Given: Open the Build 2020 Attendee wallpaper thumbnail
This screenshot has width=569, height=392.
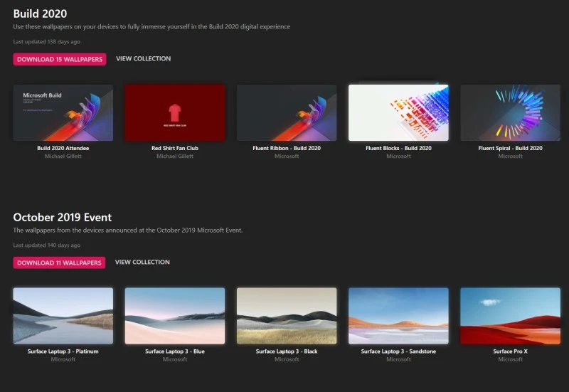Looking at the screenshot, I should (x=63, y=112).
